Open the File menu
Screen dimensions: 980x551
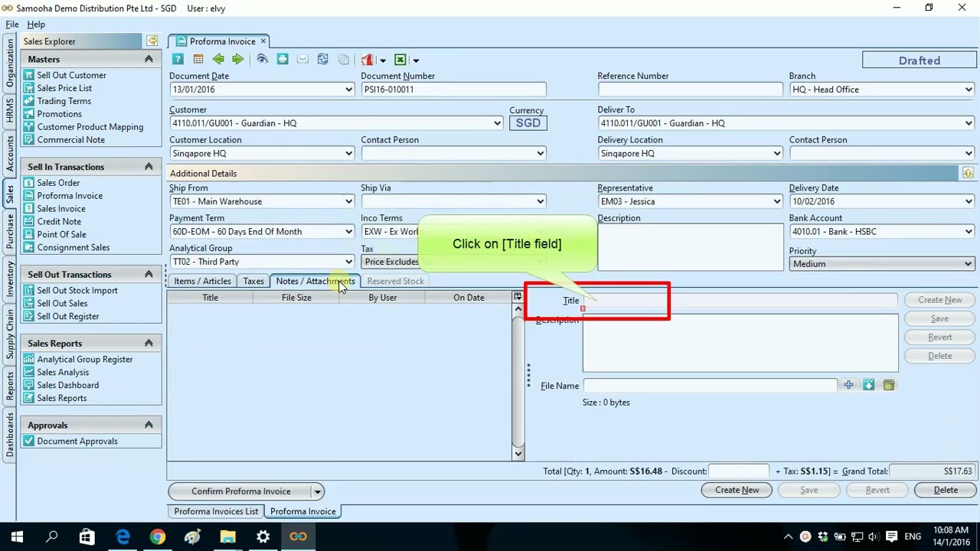coord(12,24)
